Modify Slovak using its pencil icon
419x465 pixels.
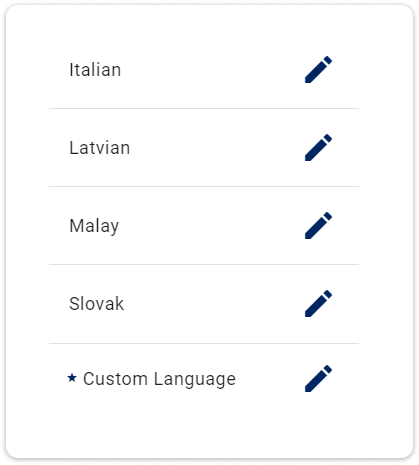click(318, 304)
